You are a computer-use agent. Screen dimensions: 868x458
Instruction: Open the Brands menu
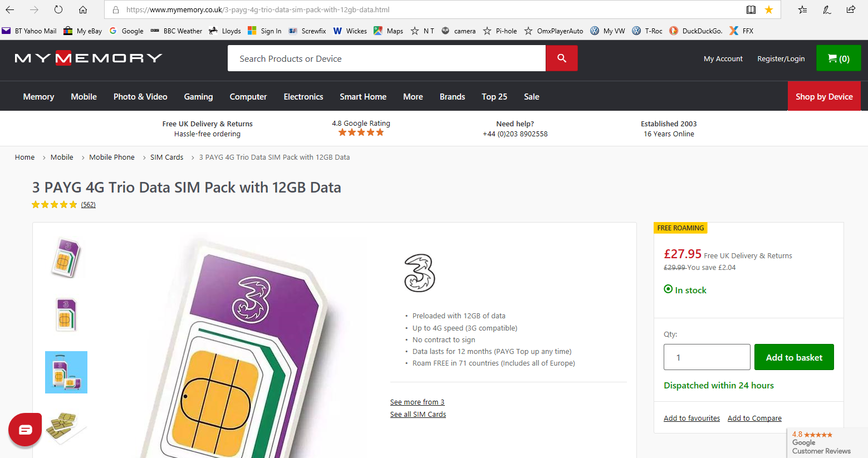(x=452, y=96)
